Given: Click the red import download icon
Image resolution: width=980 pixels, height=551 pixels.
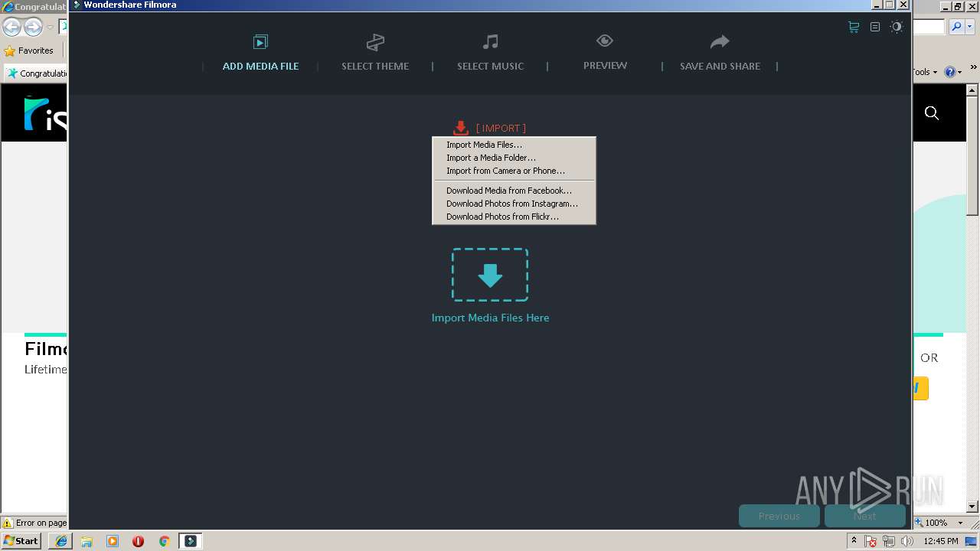Looking at the screenshot, I should [x=460, y=128].
